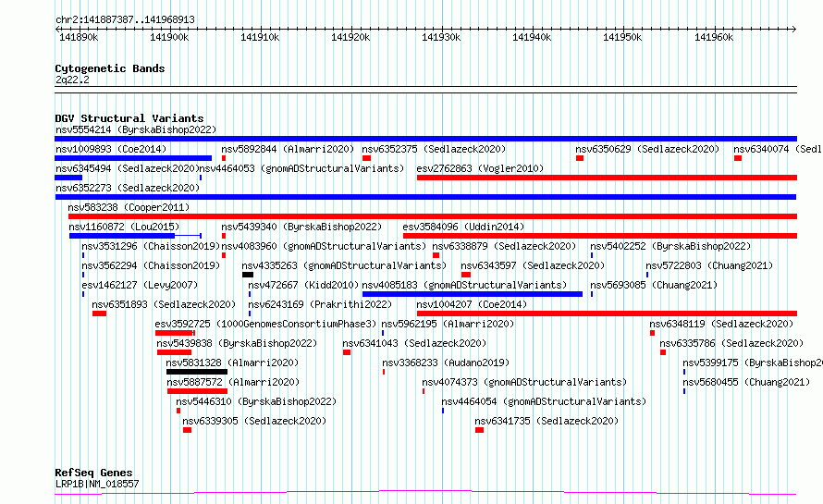Select esv3584096 (Uddin2014) label
The width and height of the screenshot is (823, 504).
463,227
